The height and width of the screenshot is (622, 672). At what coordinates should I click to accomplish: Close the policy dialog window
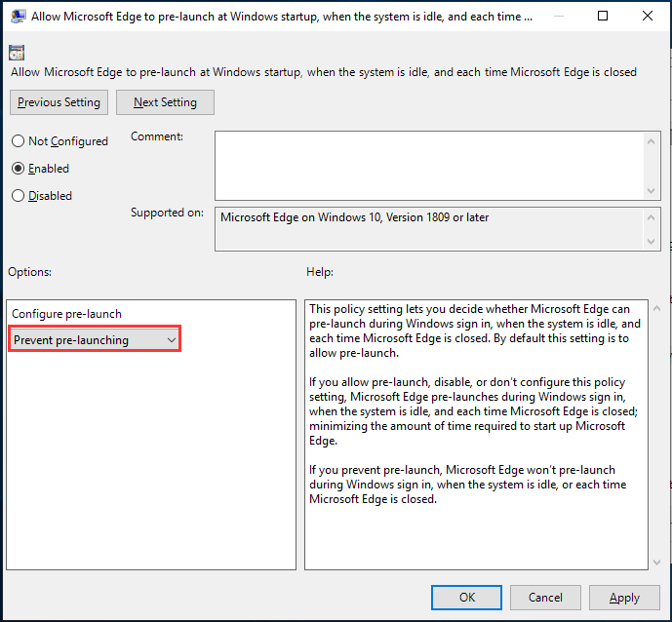point(648,16)
